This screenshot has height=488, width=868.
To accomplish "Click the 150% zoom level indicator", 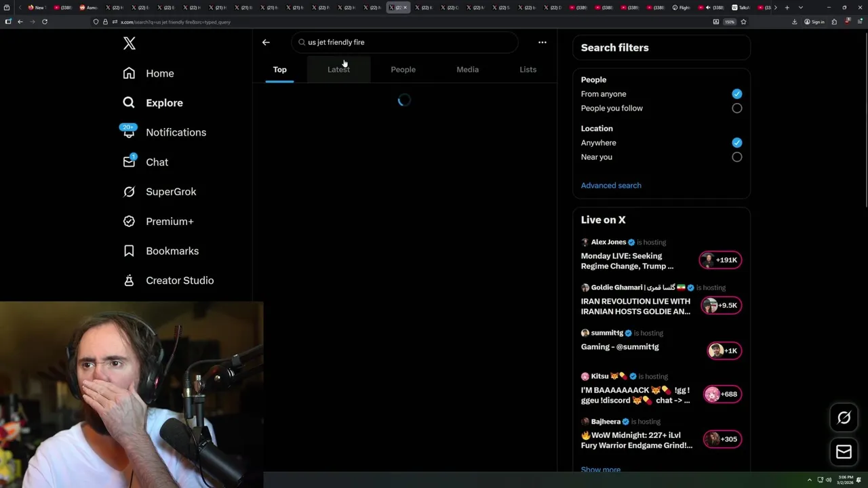I will coord(730,22).
